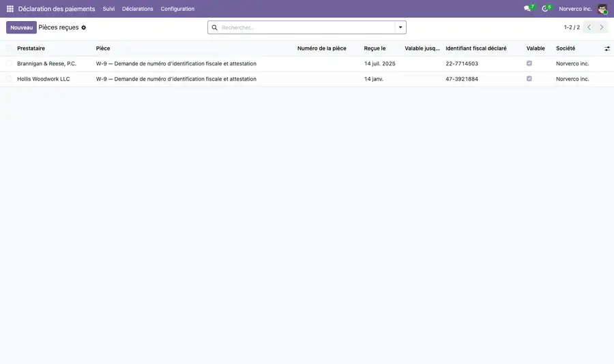The image size is (614, 364).
Task: Toggle Valable checkbox for Brannigan & Reese
Action: pyautogui.click(x=529, y=63)
